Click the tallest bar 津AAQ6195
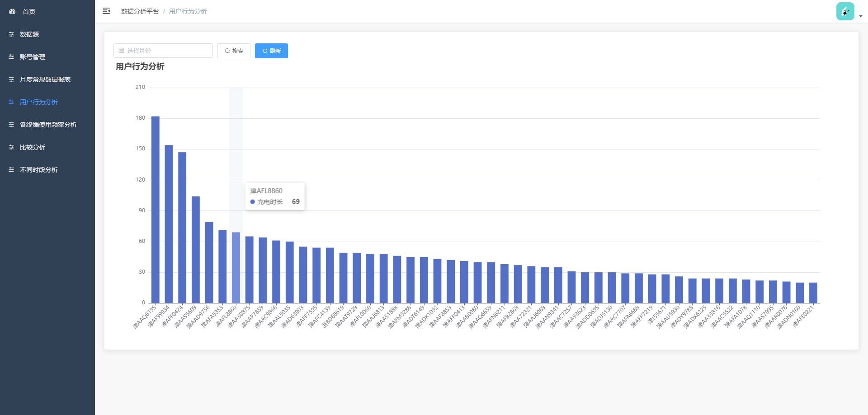Screen dimensions: 868x415 point(155,210)
